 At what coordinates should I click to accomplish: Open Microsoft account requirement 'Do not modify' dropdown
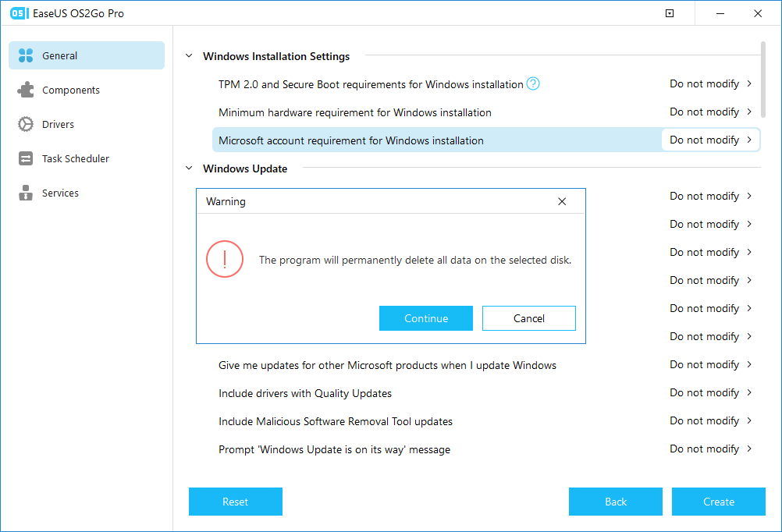[710, 140]
